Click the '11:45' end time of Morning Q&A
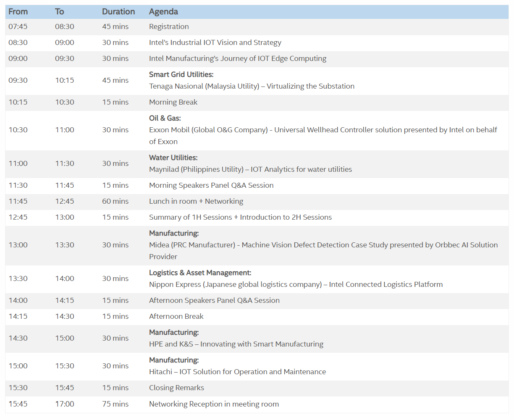The width and height of the screenshot is (514, 420). [65, 185]
